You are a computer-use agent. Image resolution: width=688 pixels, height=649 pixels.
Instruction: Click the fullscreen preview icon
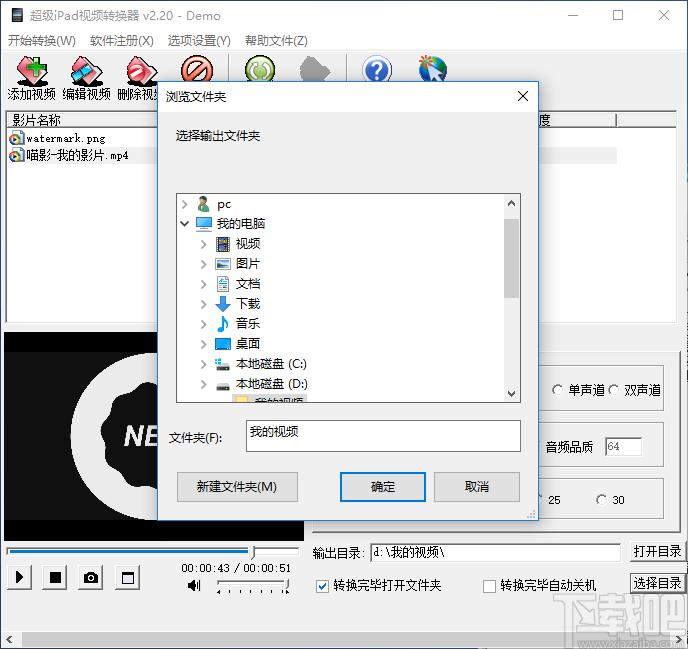click(x=127, y=578)
